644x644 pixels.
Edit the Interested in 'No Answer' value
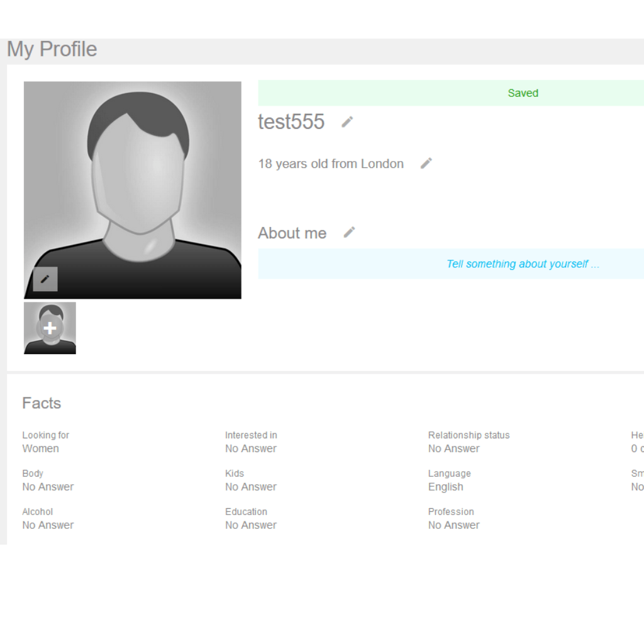click(x=250, y=448)
